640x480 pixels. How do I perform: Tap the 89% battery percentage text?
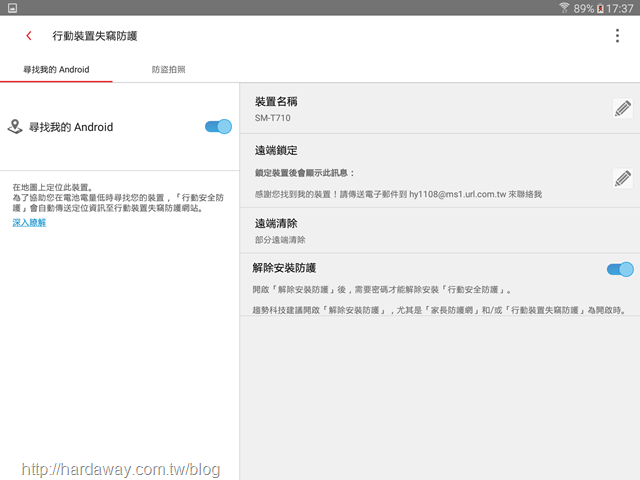pos(584,8)
